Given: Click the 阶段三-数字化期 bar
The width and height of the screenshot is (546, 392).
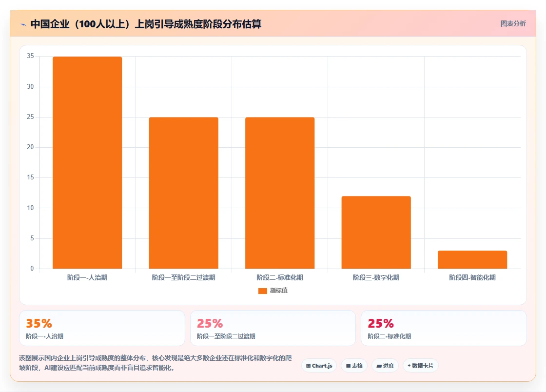Looking at the screenshot, I should [x=376, y=232].
